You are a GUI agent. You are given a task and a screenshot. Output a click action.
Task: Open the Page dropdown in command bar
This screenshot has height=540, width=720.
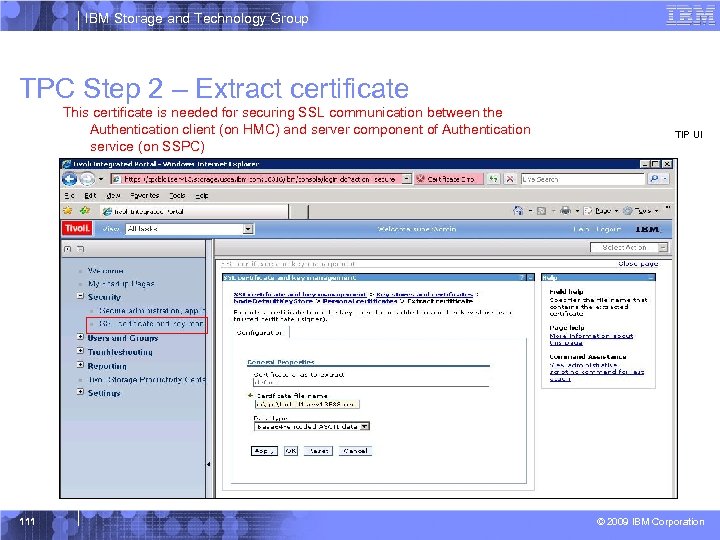click(x=602, y=211)
